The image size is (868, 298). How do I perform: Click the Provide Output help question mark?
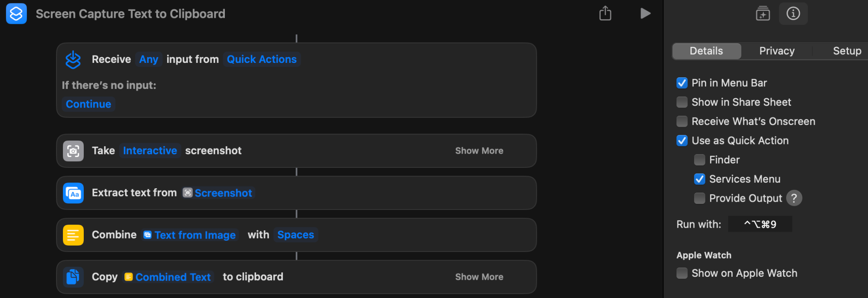[794, 198]
